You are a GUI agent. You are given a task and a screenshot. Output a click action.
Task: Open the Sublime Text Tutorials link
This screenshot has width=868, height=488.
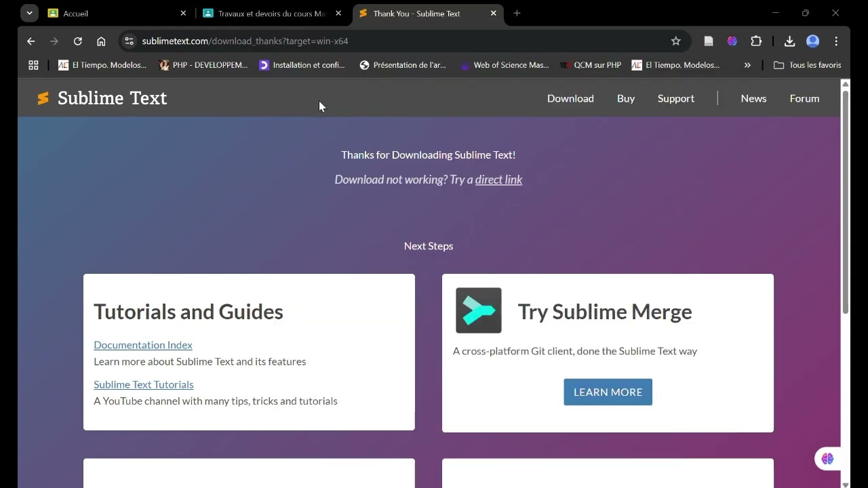(144, 384)
